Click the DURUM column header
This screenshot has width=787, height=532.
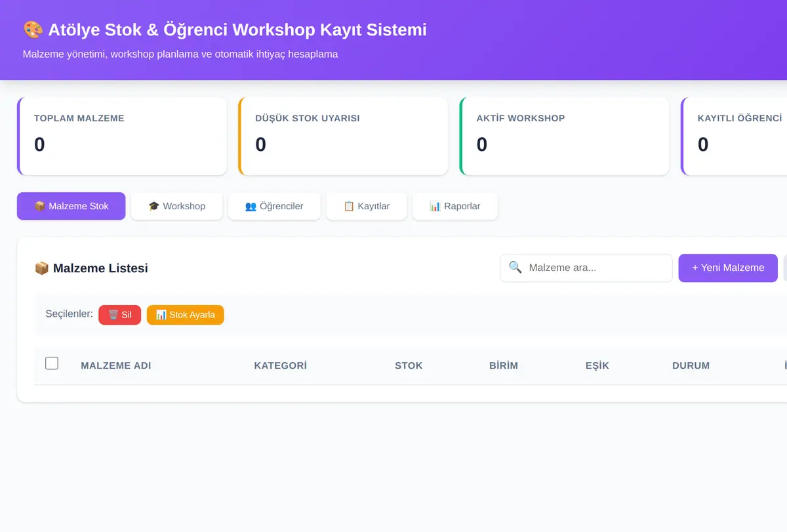pos(691,365)
